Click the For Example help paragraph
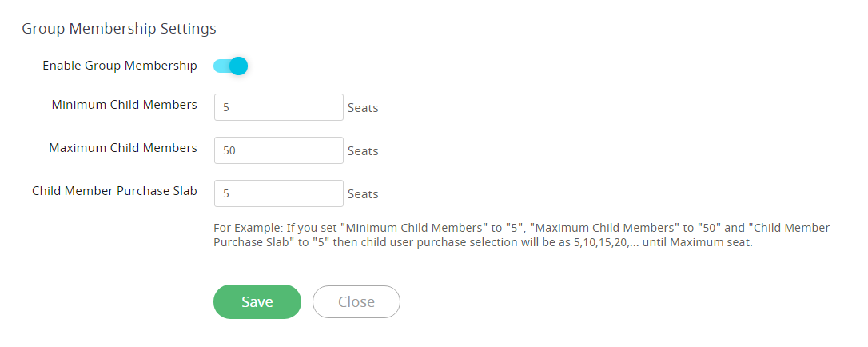This screenshot has height=347, width=868. pyautogui.click(x=521, y=235)
